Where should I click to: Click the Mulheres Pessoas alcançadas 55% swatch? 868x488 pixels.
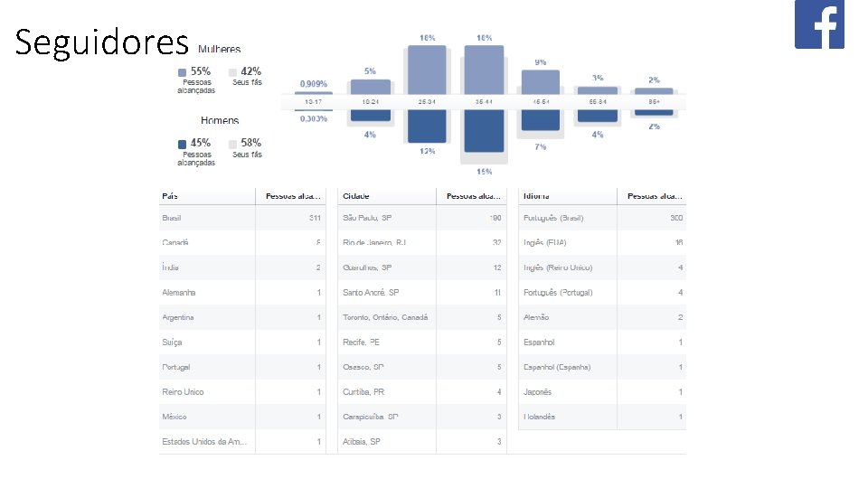pos(183,71)
